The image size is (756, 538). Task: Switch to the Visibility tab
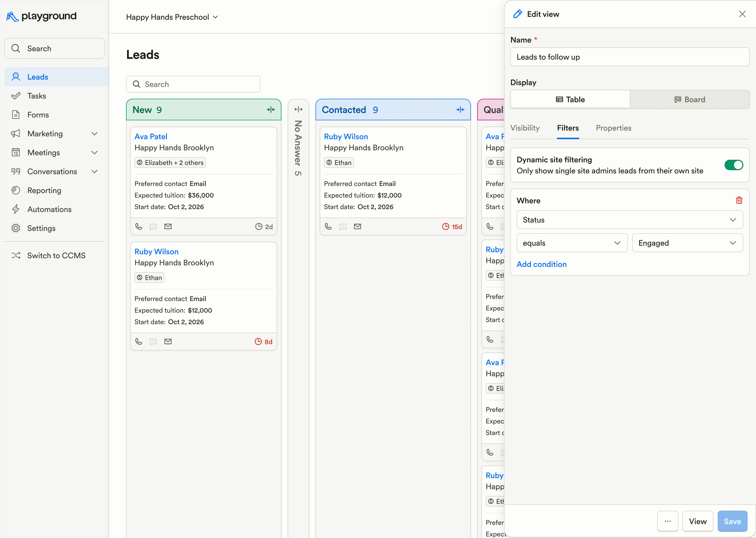click(525, 128)
